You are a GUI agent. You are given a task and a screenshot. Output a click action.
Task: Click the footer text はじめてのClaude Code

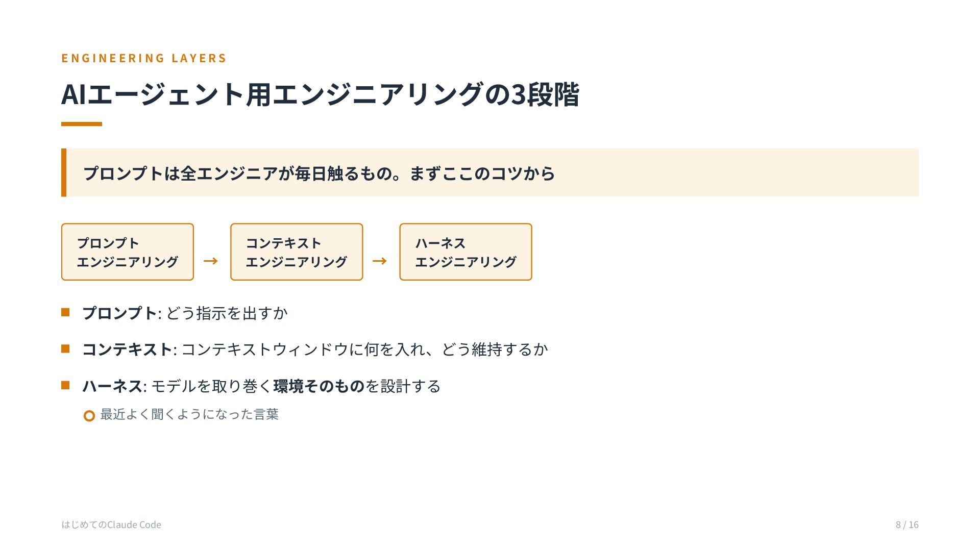pyautogui.click(x=111, y=524)
